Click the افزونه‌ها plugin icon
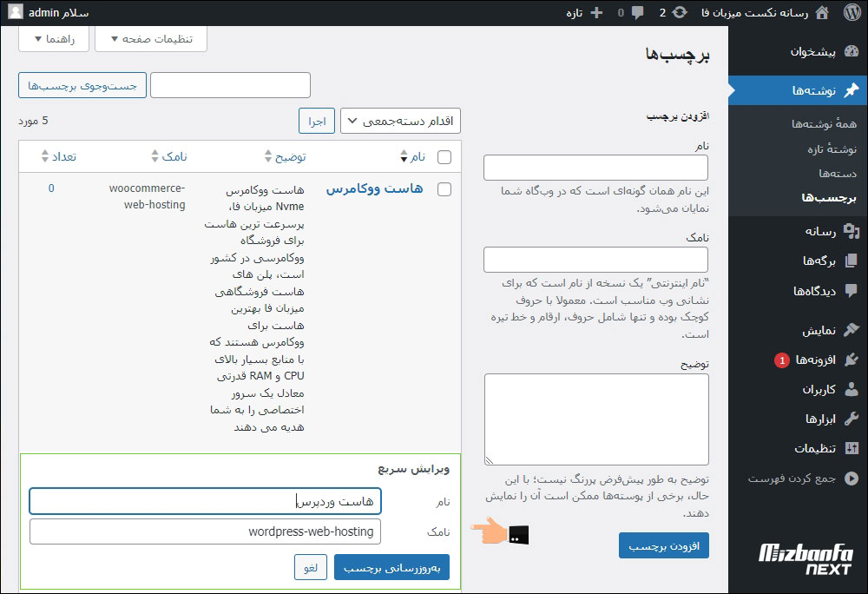This screenshot has height=594, width=868. [x=852, y=360]
